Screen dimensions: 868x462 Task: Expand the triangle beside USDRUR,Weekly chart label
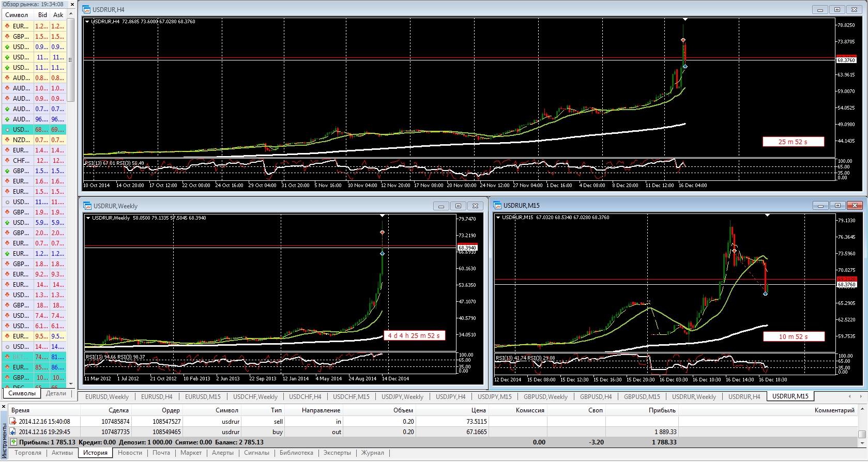pos(88,218)
